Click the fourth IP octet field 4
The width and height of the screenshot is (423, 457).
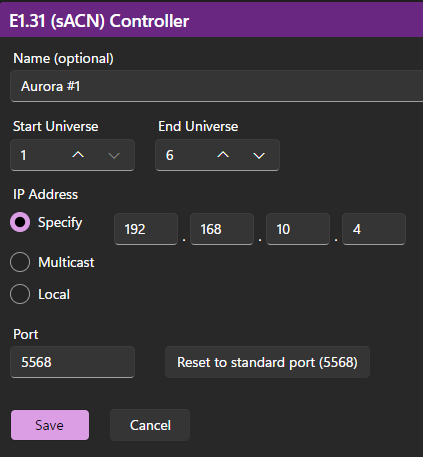click(374, 229)
